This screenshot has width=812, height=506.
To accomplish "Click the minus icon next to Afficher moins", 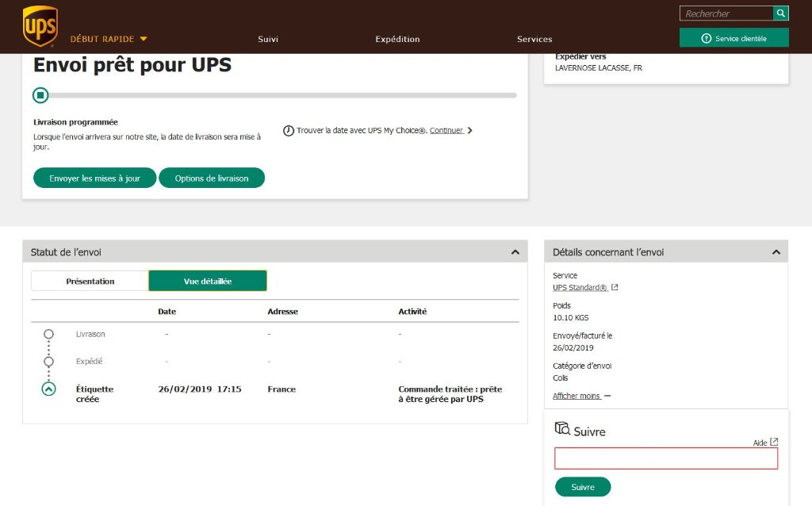I will pyautogui.click(x=607, y=396).
